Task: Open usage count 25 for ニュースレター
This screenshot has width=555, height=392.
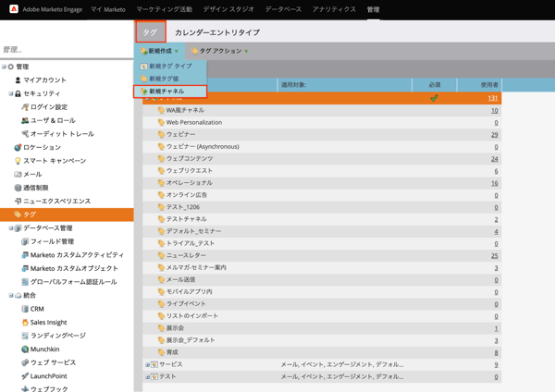Action: (495, 255)
